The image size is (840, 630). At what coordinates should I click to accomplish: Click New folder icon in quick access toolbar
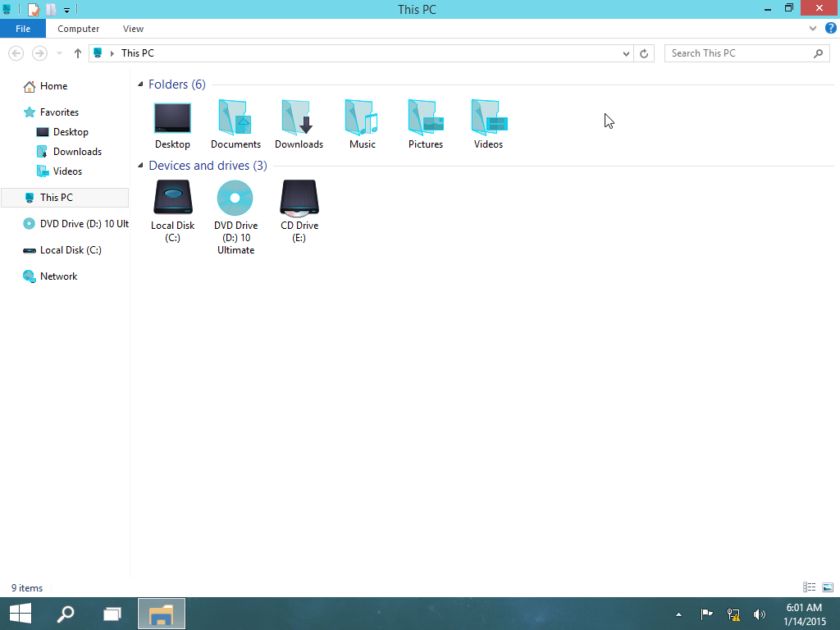(52, 9)
